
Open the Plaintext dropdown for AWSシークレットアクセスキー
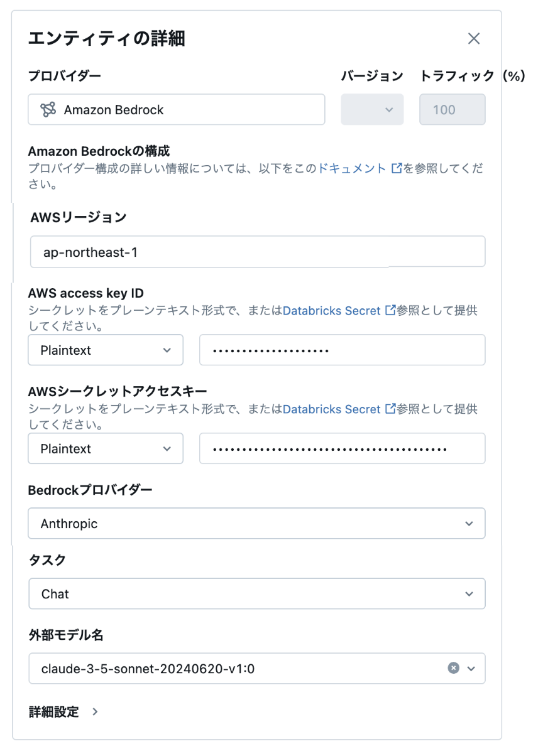(x=105, y=448)
